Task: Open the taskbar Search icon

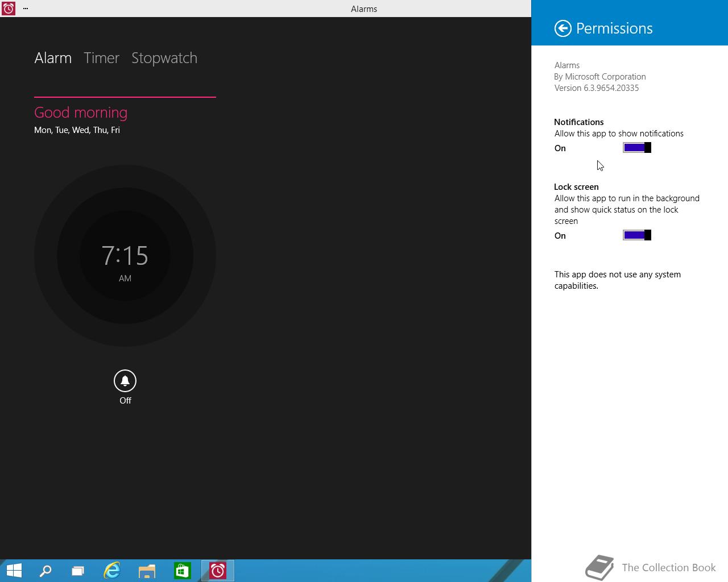Action: pos(45,571)
